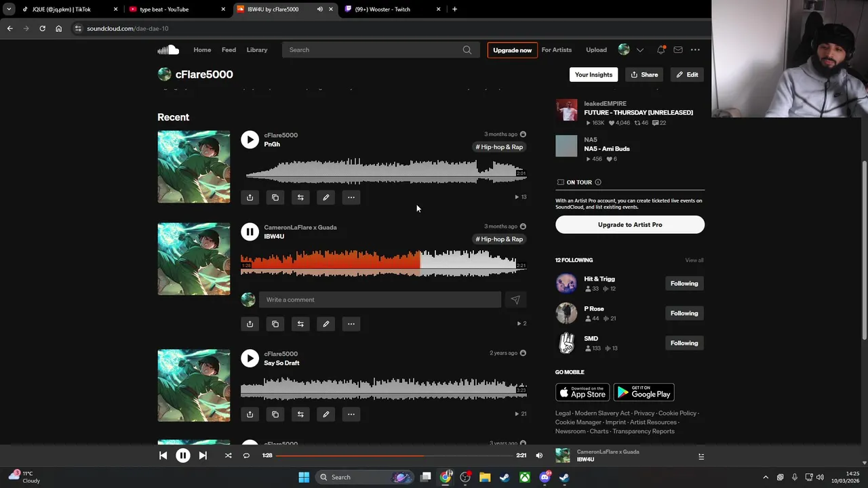The image size is (868, 488).
Task: Click the Upgrade now button
Action: pyautogui.click(x=512, y=50)
